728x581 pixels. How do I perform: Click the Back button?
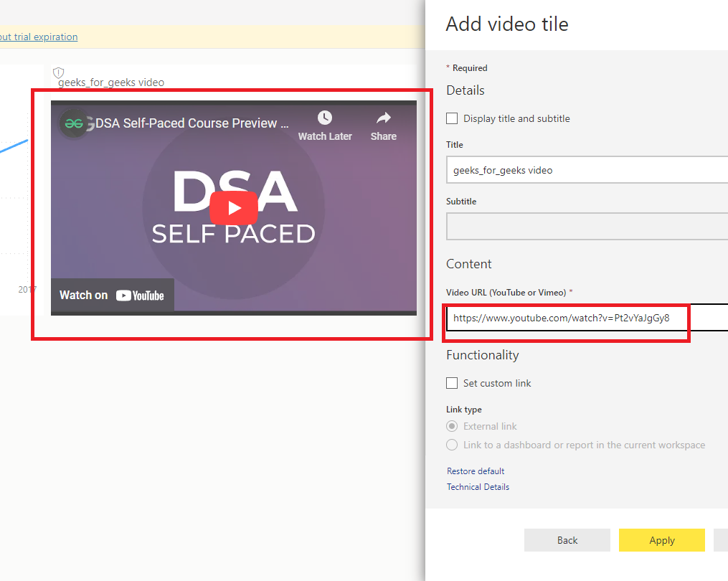567,540
